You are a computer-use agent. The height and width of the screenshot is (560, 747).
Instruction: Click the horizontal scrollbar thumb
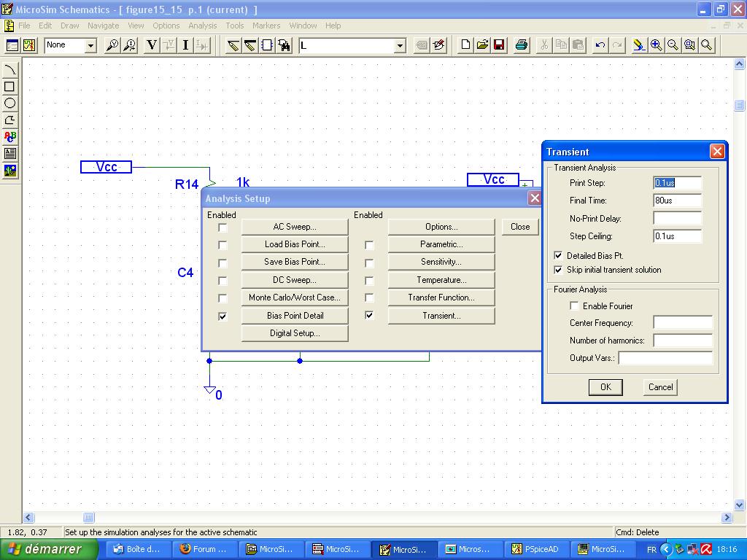pyautogui.click(x=88, y=517)
